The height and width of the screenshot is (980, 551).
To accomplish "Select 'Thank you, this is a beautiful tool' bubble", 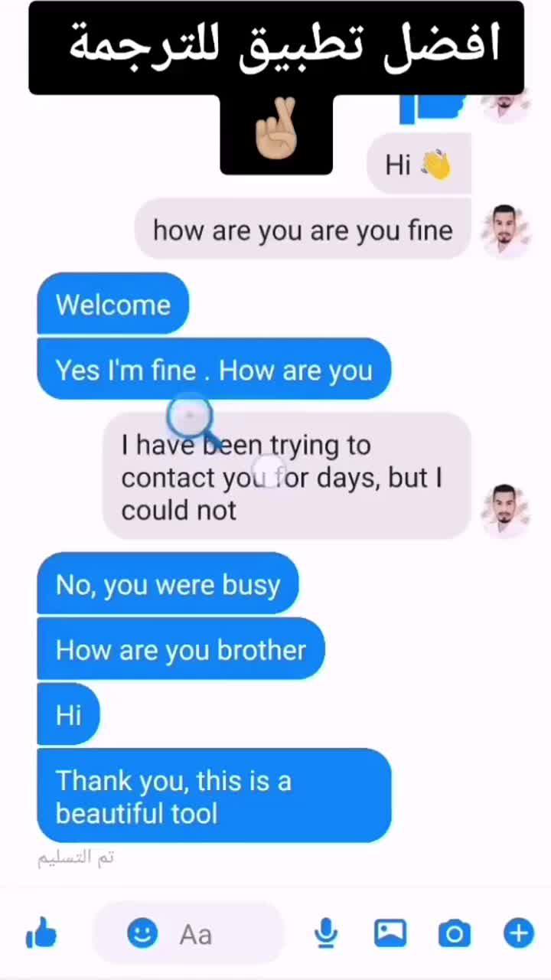I will pos(214,796).
